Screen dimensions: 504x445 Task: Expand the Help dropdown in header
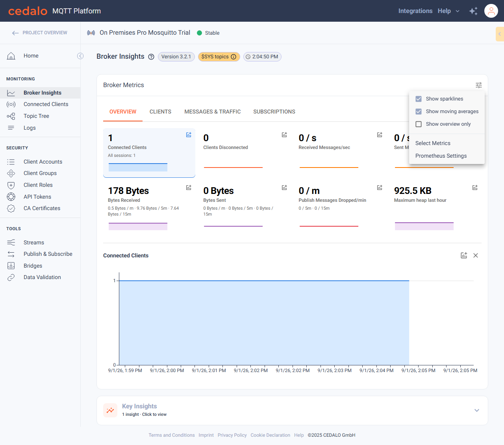[x=448, y=11]
